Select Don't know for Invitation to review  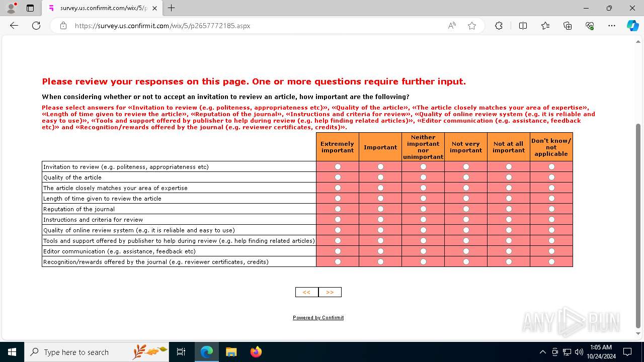pos(551,166)
